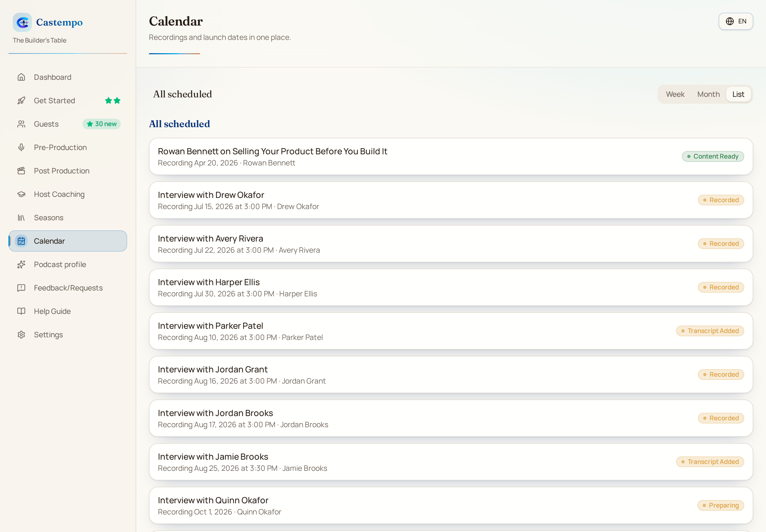Open Feedback/Requests menu item

[x=68, y=288]
